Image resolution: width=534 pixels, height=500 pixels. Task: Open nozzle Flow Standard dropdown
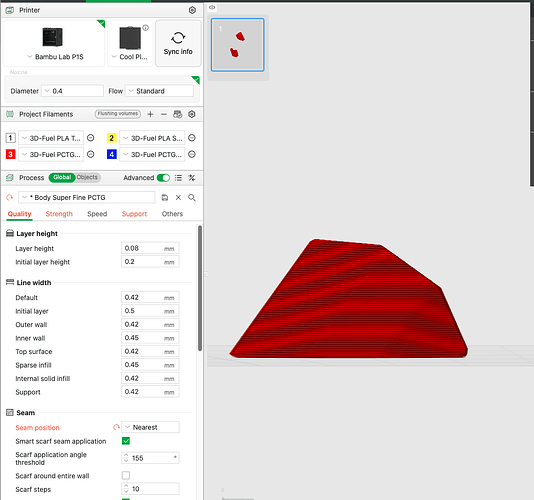(159, 91)
